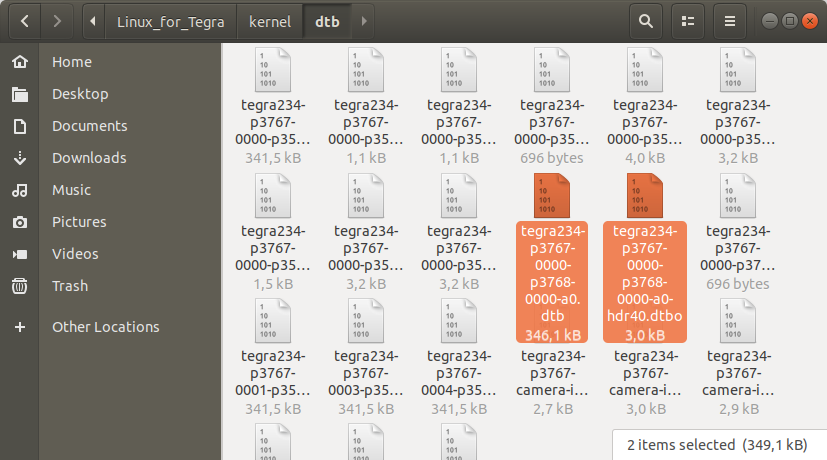Click filename tegra234-p3767-0000-p3768-0000-a0.dtb

point(552,273)
